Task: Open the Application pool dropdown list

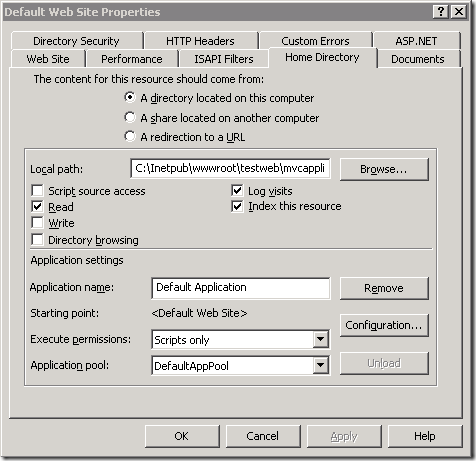Action: tap(320, 365)
